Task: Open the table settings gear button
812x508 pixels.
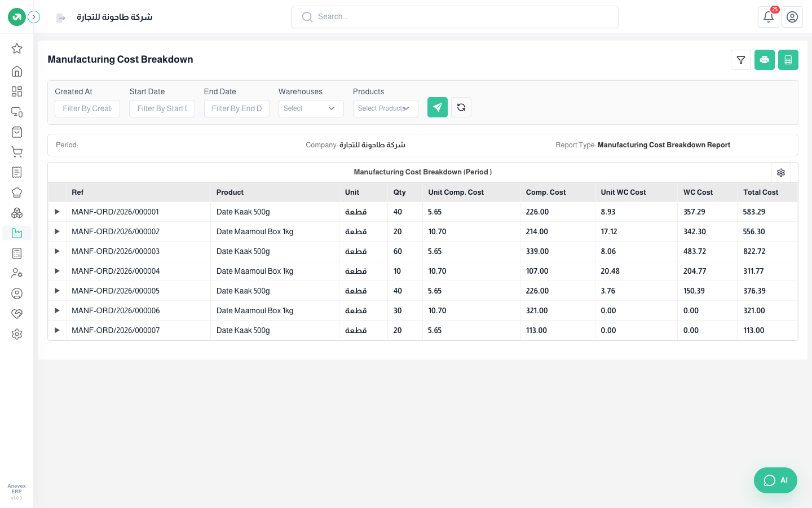Action: pyautogui.click(x=781, y=173)
